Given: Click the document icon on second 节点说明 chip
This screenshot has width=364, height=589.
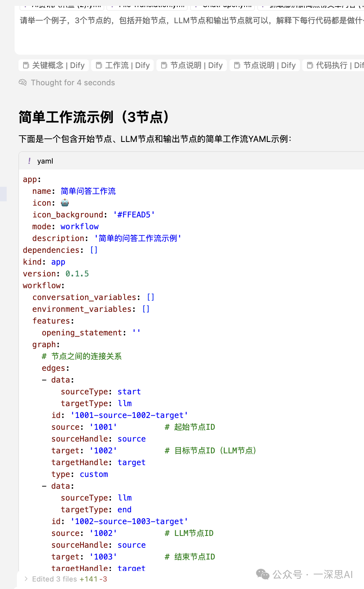Looking at the screenshot, I should [x=237, y=65].
